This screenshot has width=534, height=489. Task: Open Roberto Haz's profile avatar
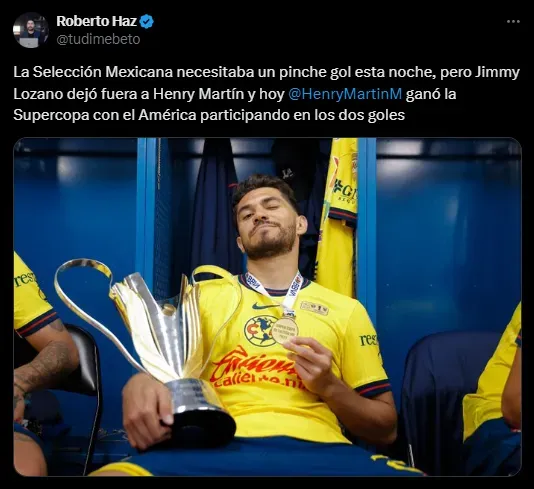coord(31,30)
